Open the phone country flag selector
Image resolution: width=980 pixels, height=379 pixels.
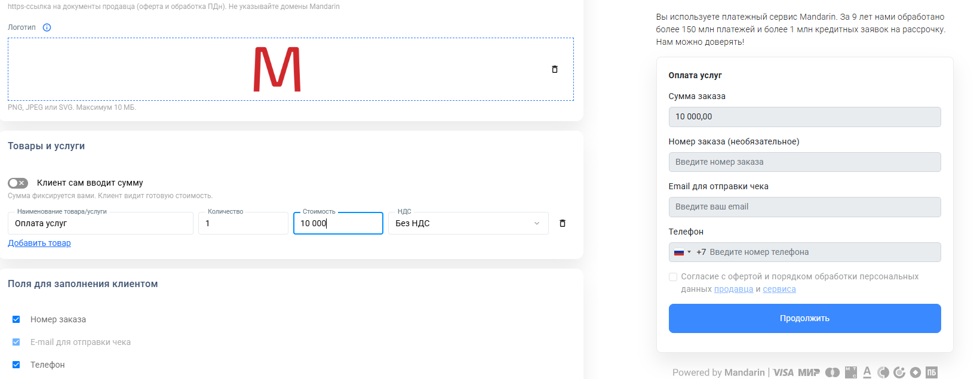coord(682,252)
